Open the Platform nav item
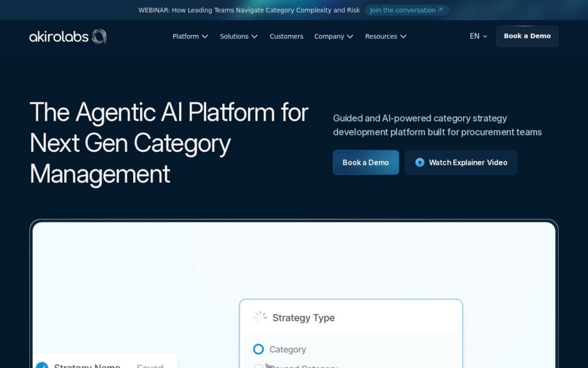 [x=190, y=36]
